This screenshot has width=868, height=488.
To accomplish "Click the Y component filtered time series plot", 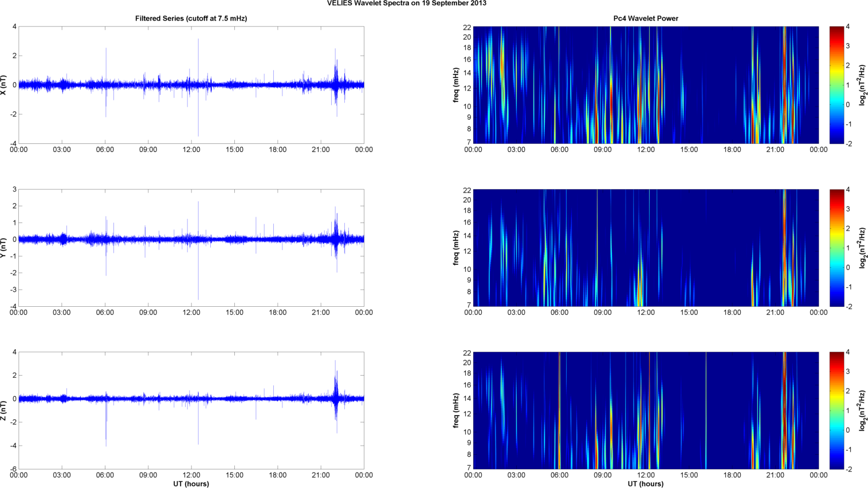I will click(x=191, y=248).
